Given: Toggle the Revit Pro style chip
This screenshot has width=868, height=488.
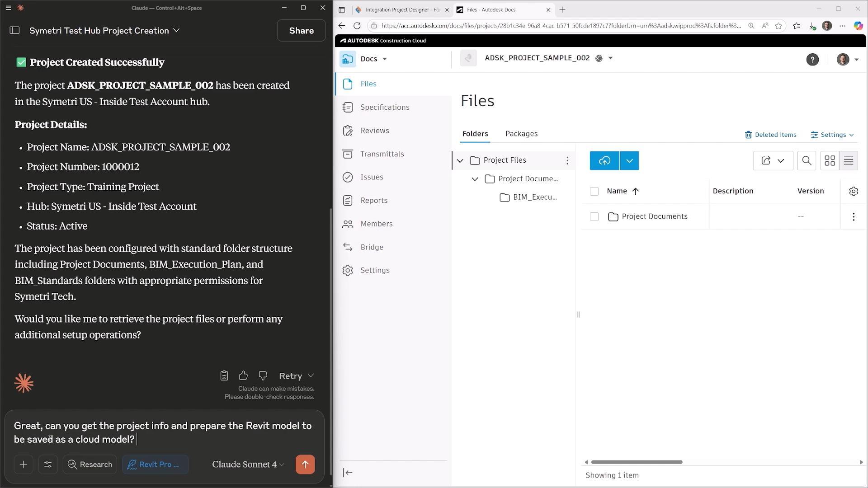Looking at the screenshot, I should coord(155,464).
